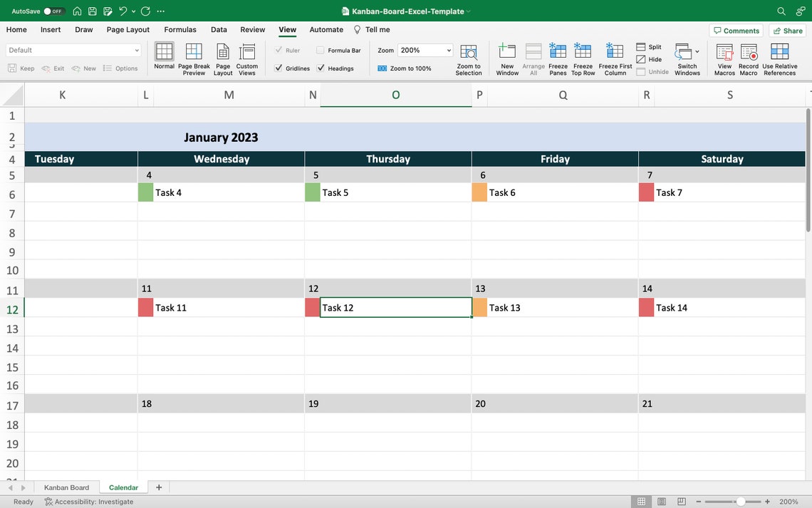Click the Comments button

tap(736, 31)
